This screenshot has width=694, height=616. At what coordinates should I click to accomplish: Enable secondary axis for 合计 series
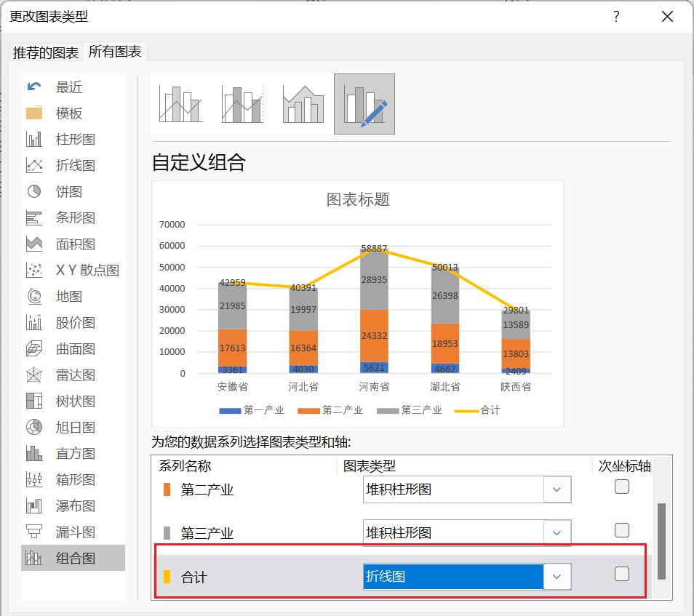coord(622,574)
